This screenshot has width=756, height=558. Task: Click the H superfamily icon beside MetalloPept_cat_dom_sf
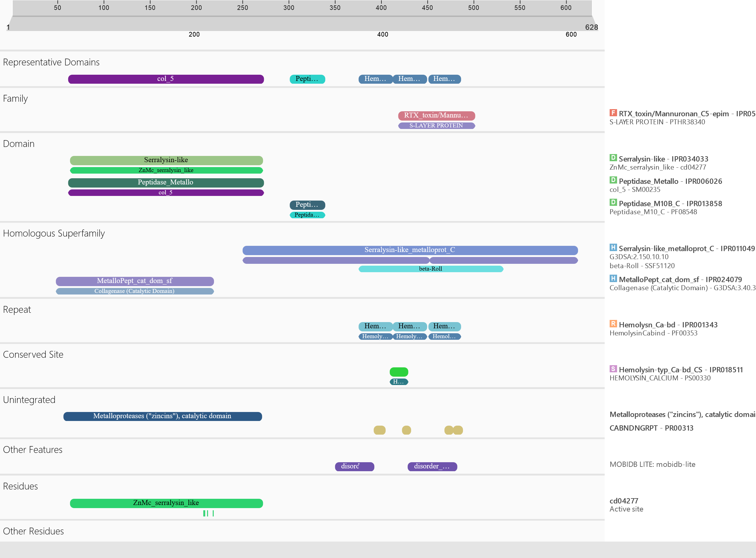[613, 279]
